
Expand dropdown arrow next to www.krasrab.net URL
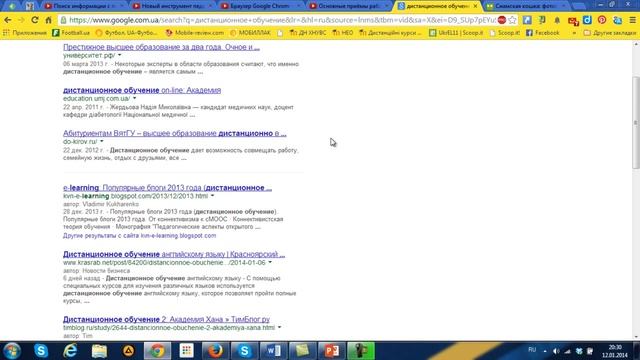click(x=270, y=262)
